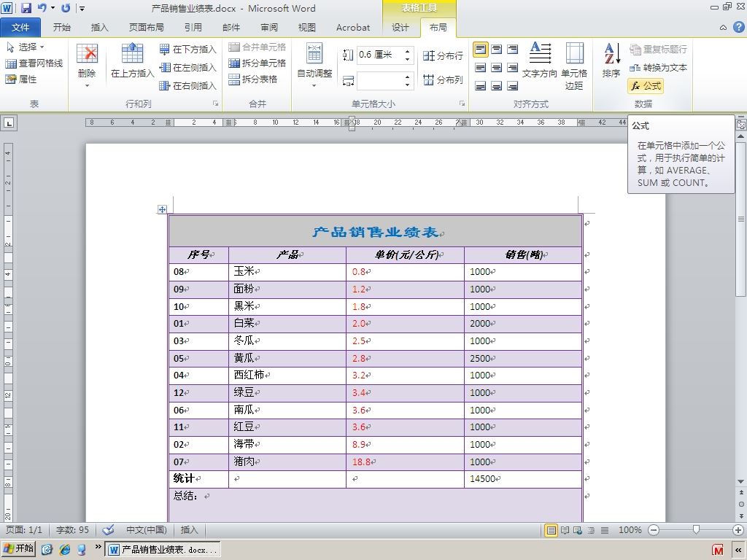The width and height of the screenshot is (747, 560).
Task: Open the undo history dropdown arrow
Action: [x=53, y=8]
